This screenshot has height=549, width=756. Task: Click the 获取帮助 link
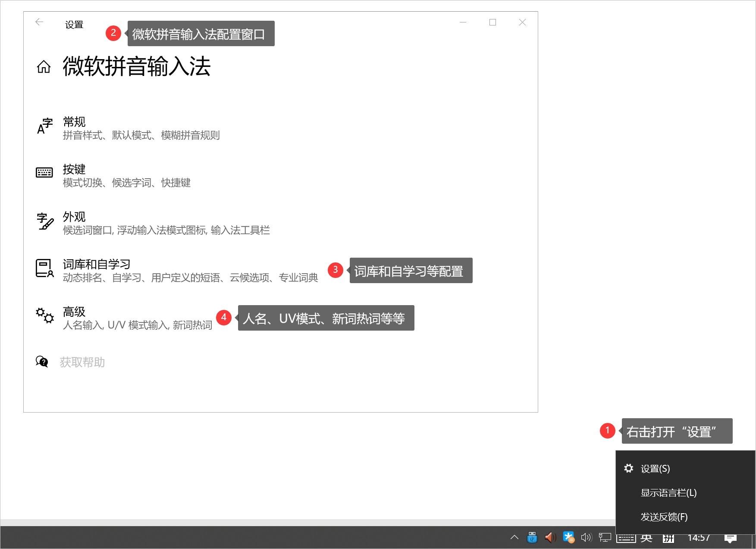pyautogui.click(x=82, y=362)
